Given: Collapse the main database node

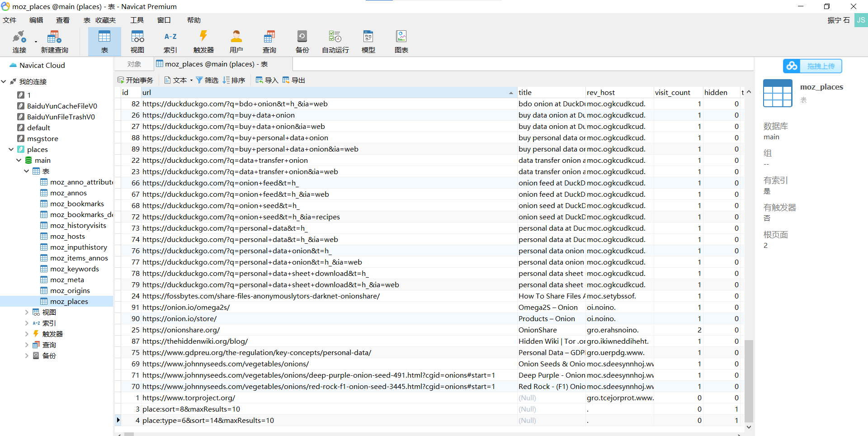Looking at the screenshot, I should [x=19, y=160].
